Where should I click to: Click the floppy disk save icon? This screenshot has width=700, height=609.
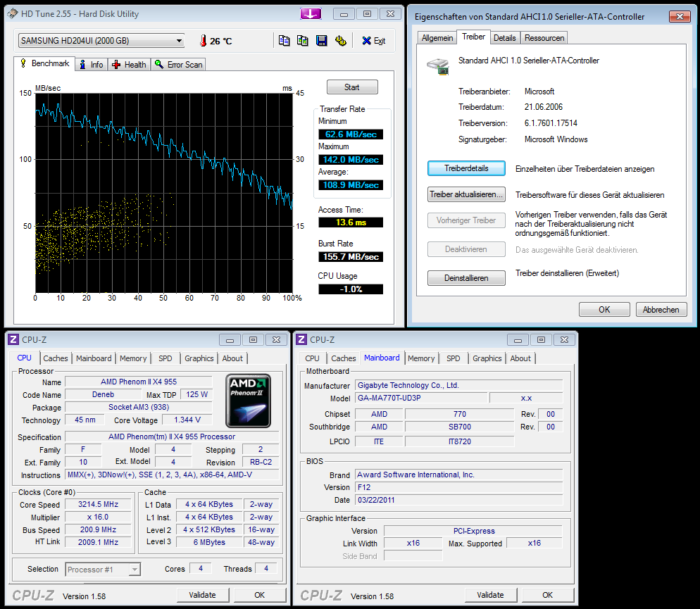pyautogui.click(x=322, y=41)
